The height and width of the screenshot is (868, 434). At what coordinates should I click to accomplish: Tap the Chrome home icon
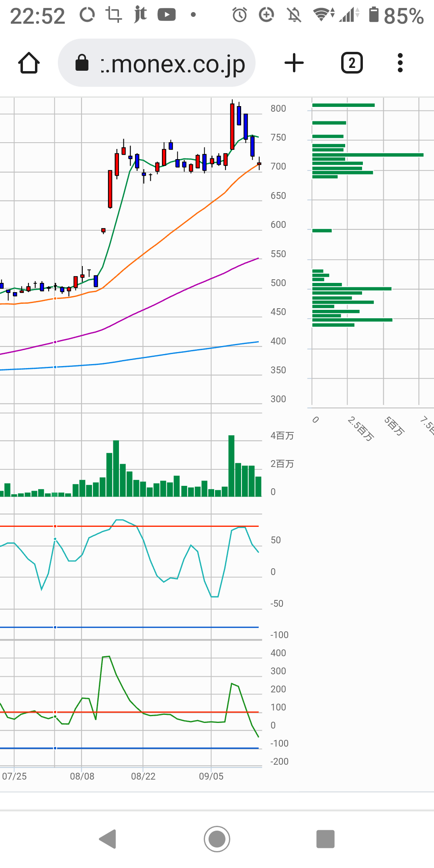29,63
